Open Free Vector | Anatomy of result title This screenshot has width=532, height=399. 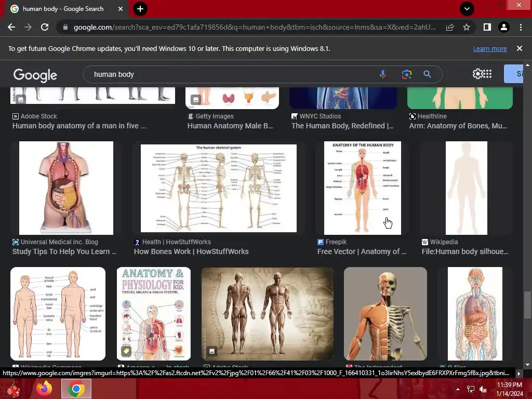(x=362, y=252)
